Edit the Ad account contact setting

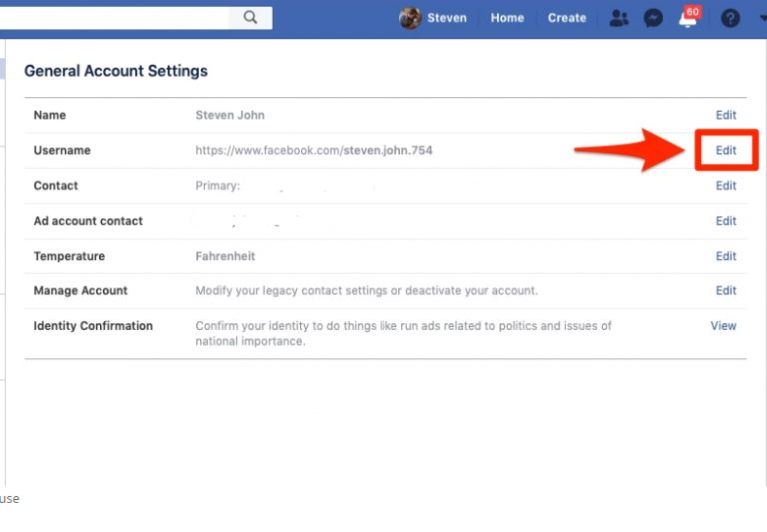[x=726, y=221]
